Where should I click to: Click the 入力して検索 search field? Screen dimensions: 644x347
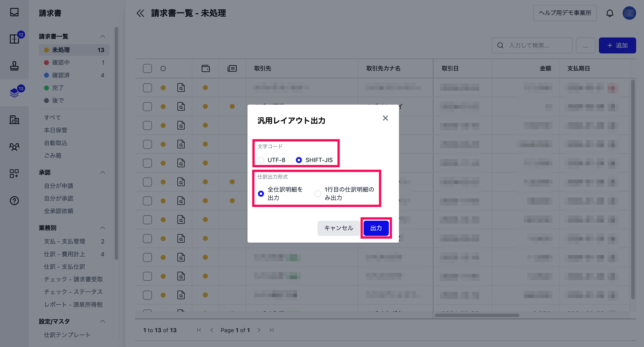pos(532,46)
